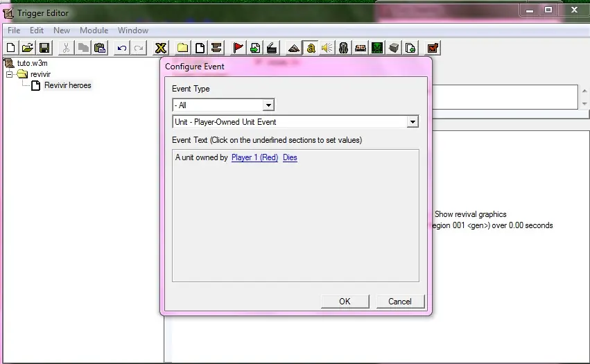Open the AI Editor green icon
The width and height of the screenshot is (590, 364).
(x=377, y=48)
